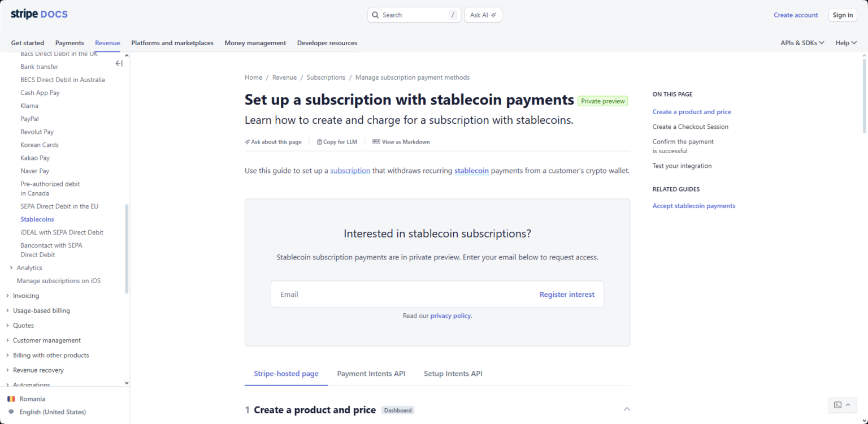868x424 pixels.
Task: Expand the Help dropdown
Action: [845, 42]
